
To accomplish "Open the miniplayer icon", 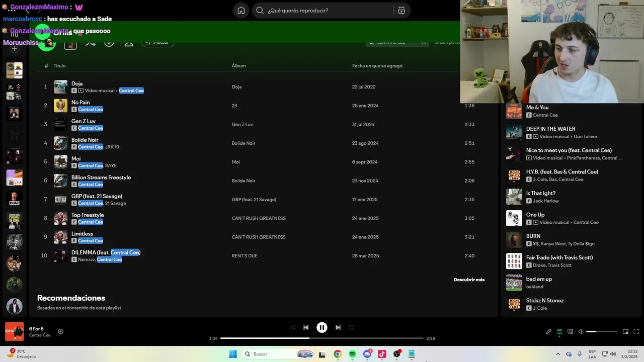I will point(625,331).
